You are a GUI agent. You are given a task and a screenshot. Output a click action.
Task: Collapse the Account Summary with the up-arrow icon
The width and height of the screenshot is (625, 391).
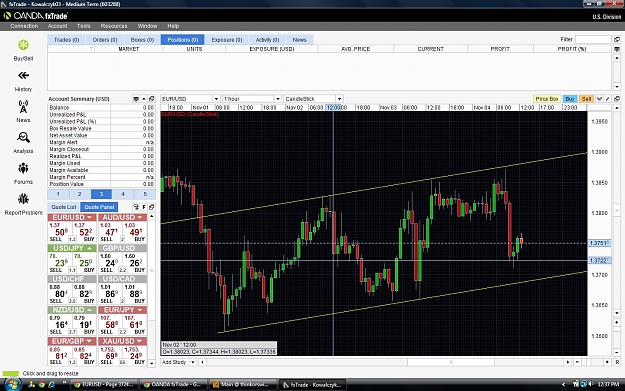click(x=144, y=99)
